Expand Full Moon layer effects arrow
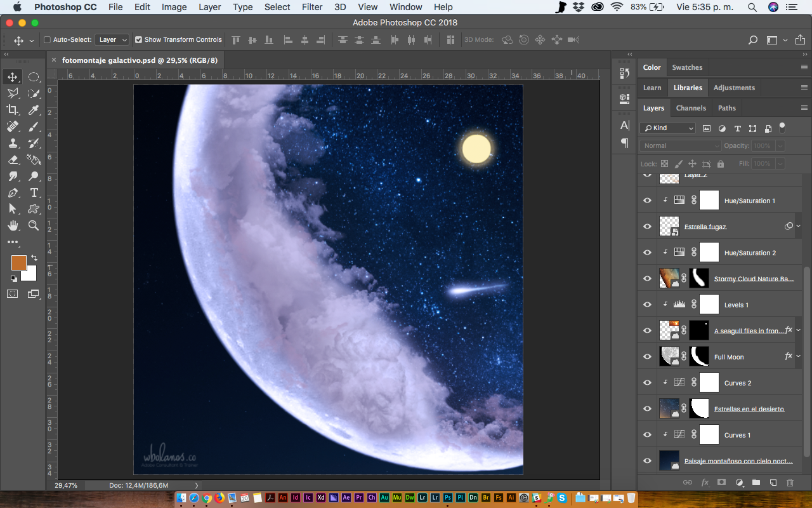The width and height of the screenshot is (812, 508). (x=799, y=356)
